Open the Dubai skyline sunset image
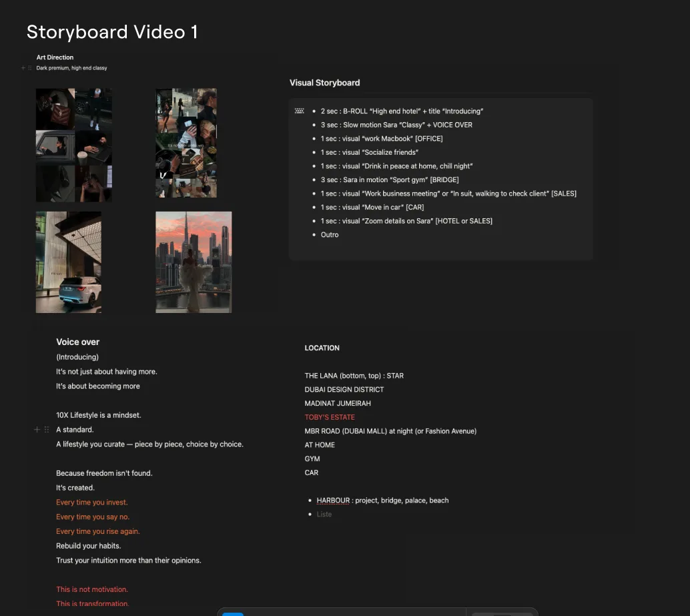690x616 pixels. (194, 262)
